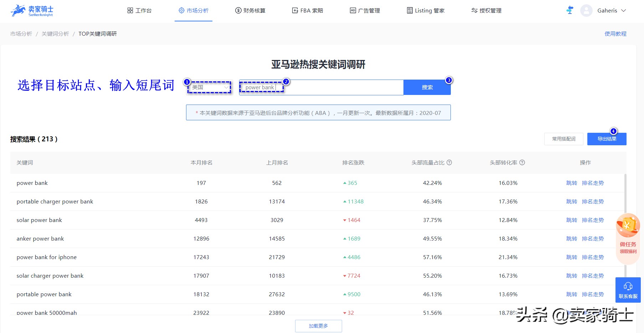Show tooltip for 头部转化率 question mark
The width and height of the screenshot is (644, 333).
pyautogui.click(x=522, y=162)
